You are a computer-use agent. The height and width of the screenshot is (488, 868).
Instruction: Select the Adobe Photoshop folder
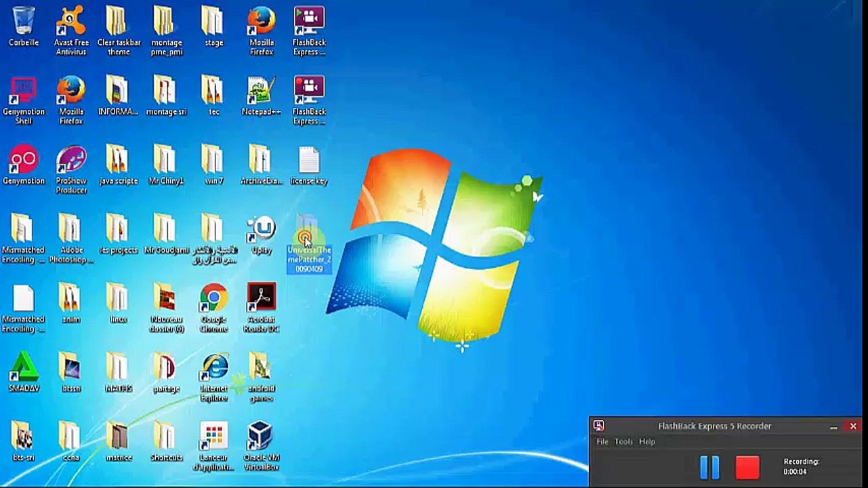pos(71,238)
